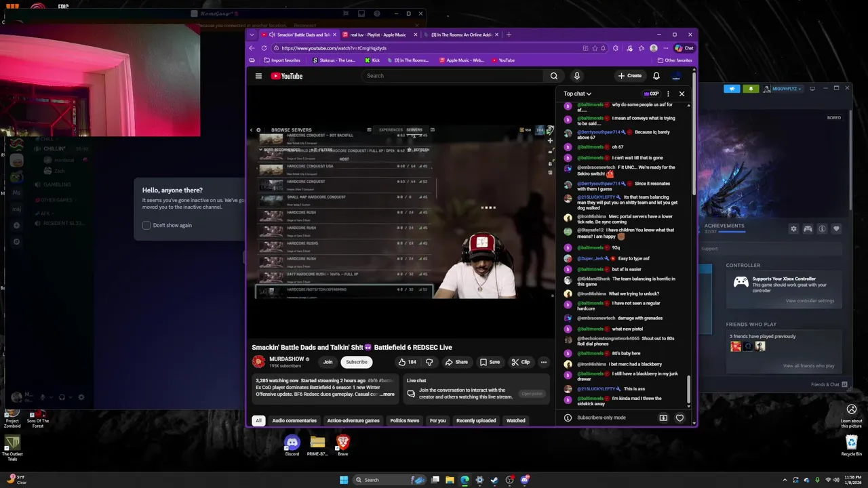Click the Save button under the video

pyautogui.click(x=489, y=362)
